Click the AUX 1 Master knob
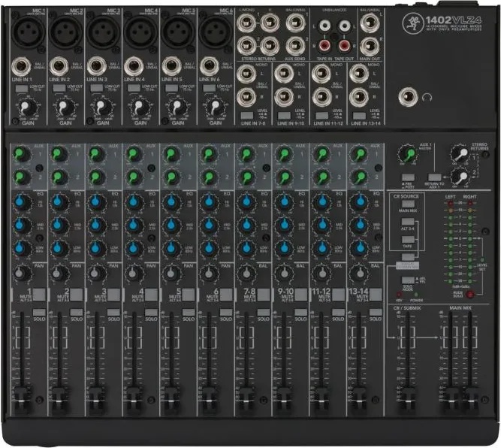Image resolution: width=501 pixels, height=448 pixels. [x=408, y=154]
